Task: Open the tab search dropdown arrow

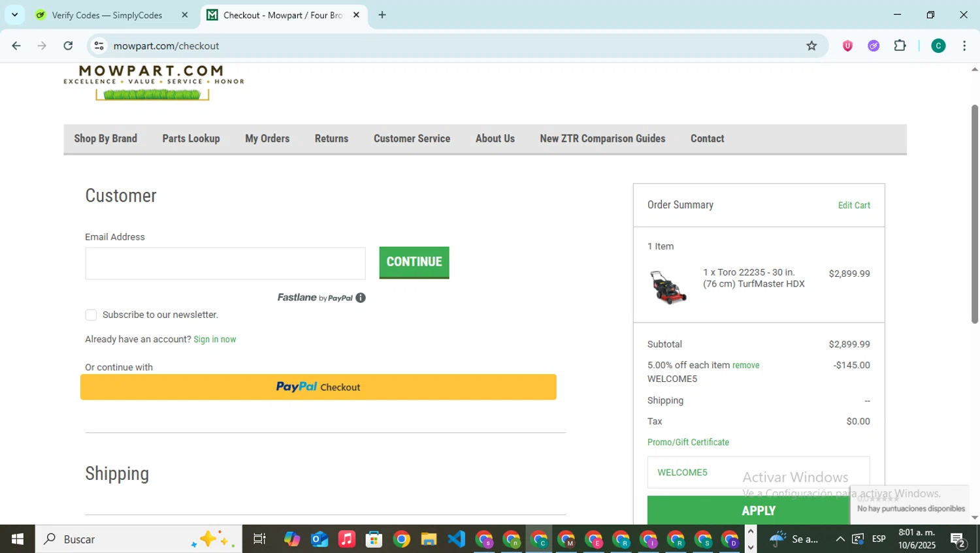Action: click(14, 14)
